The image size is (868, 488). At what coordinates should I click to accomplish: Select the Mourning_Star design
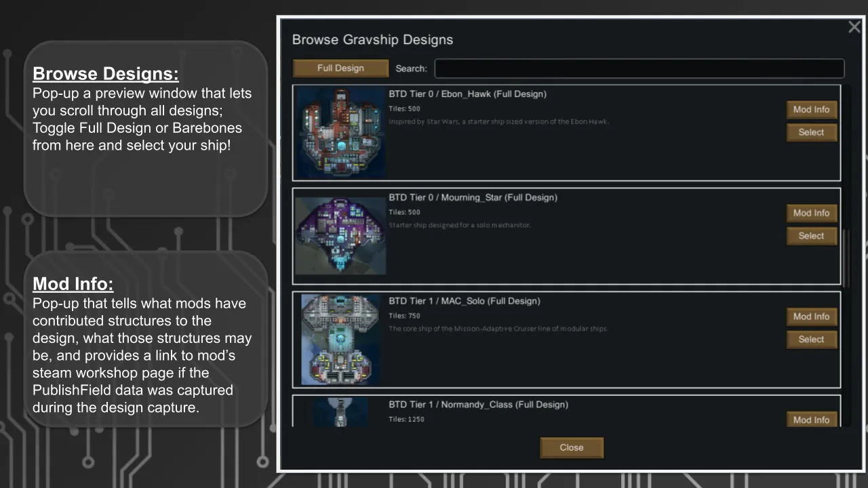811,236
